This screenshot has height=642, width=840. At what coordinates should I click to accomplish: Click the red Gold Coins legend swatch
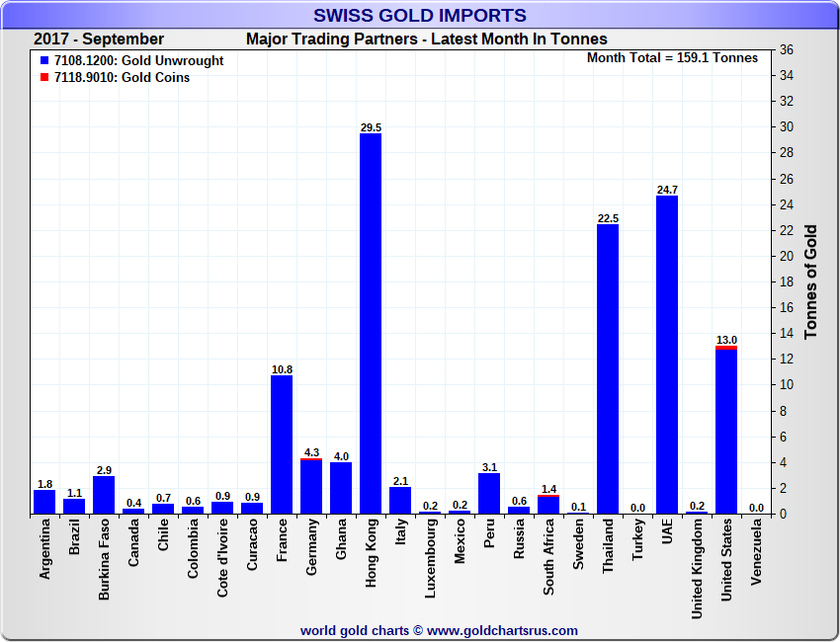44,78
